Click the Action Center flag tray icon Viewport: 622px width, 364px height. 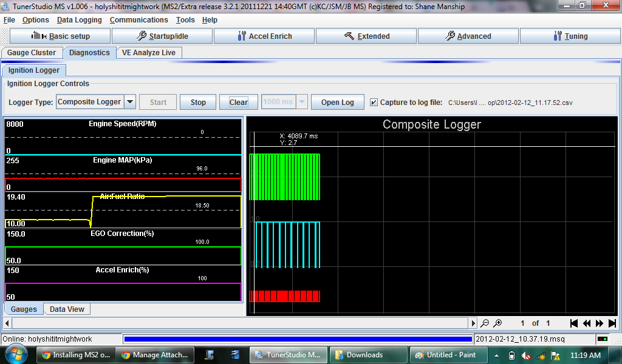point(555,356)
